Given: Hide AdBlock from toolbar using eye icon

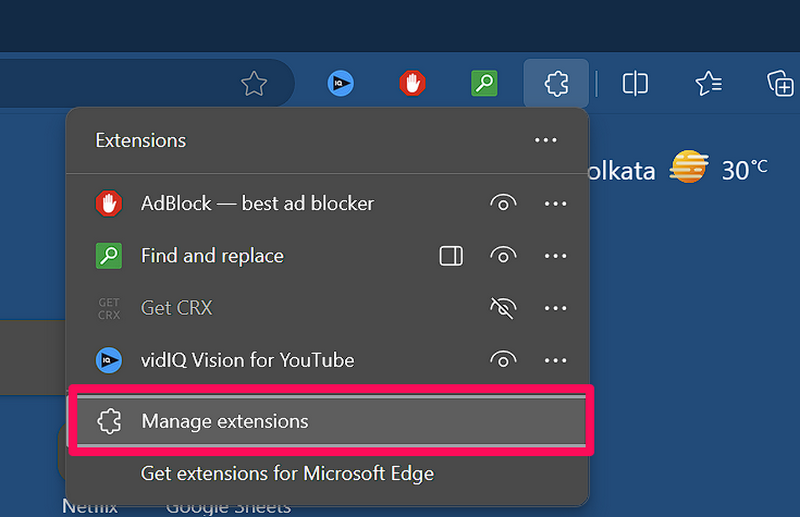Looking at the screenshot, I should click(503, 204).
